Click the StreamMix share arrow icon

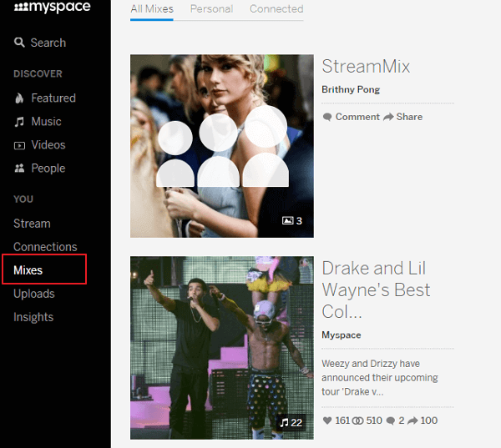tap(388, 117)
